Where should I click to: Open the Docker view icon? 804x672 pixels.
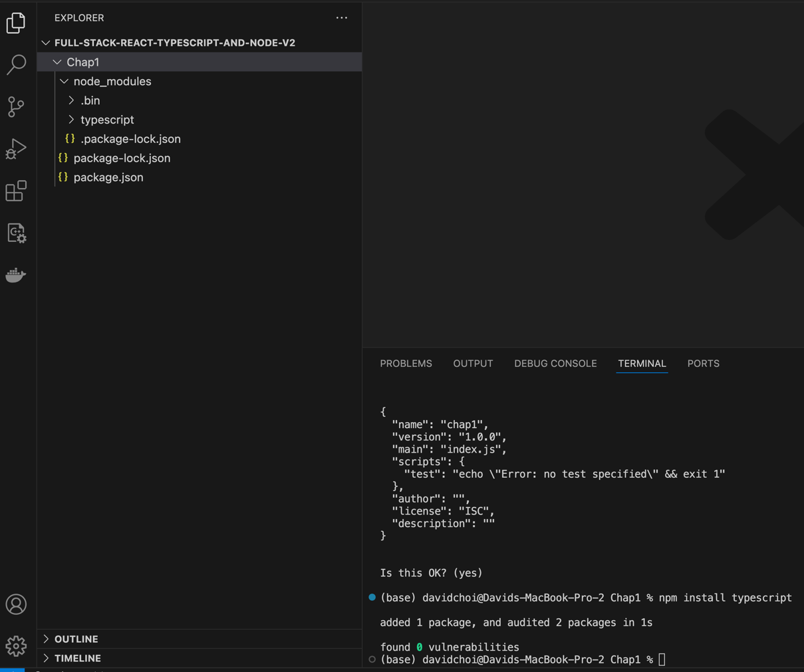[16, 275]
